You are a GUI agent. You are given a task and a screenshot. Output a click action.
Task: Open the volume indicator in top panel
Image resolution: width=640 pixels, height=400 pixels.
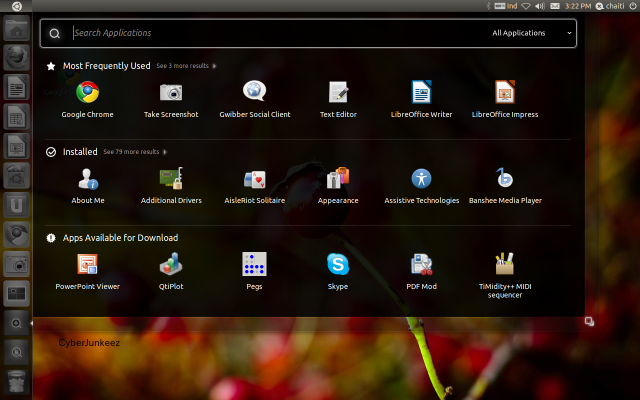pyautogui.click(x=540, y=6)
